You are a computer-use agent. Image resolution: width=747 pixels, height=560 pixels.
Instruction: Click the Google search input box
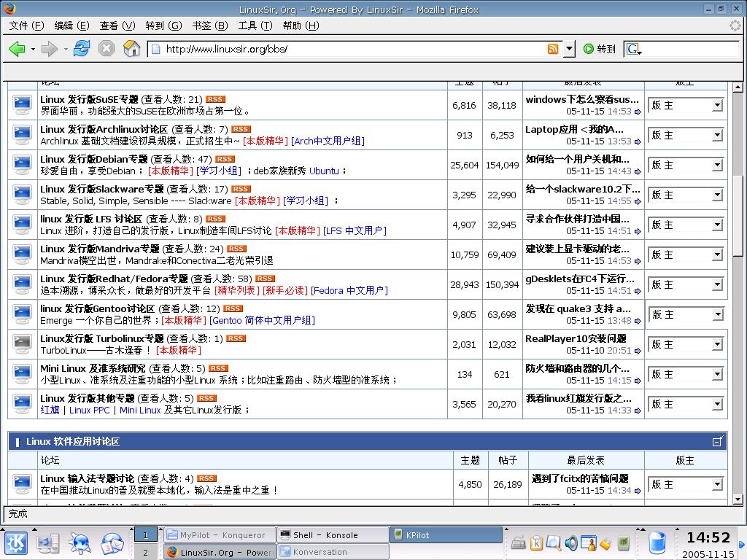(x=692, y=49)
